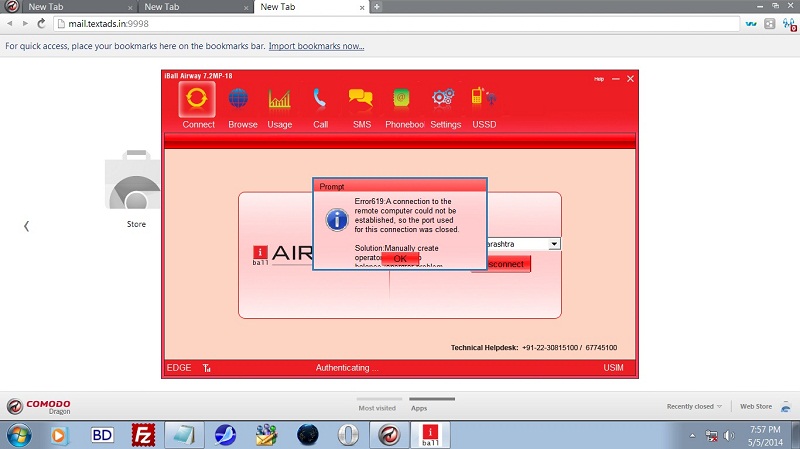
Task: Click the Connect icon in iBall Airway
Action: [198, 100]
